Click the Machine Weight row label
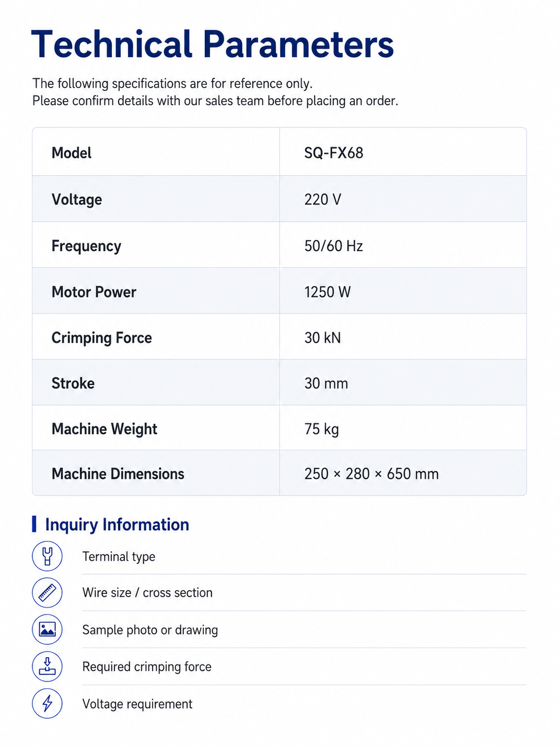The image size is (560, 747). 104,429
